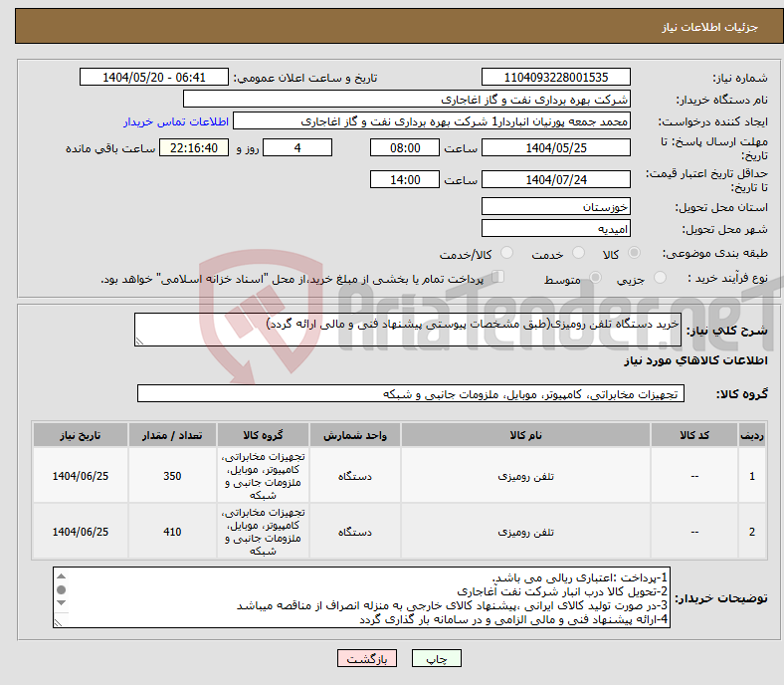This screenshot has width=784, height=685.
Task: Select the خدمت radio button
Action: [578, 253]
